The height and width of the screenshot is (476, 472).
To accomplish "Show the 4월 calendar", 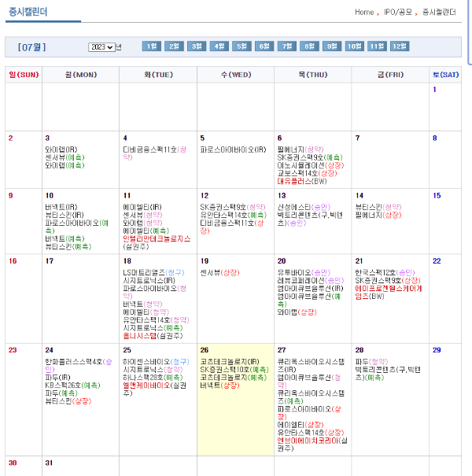I will click(x=219, y=46).
